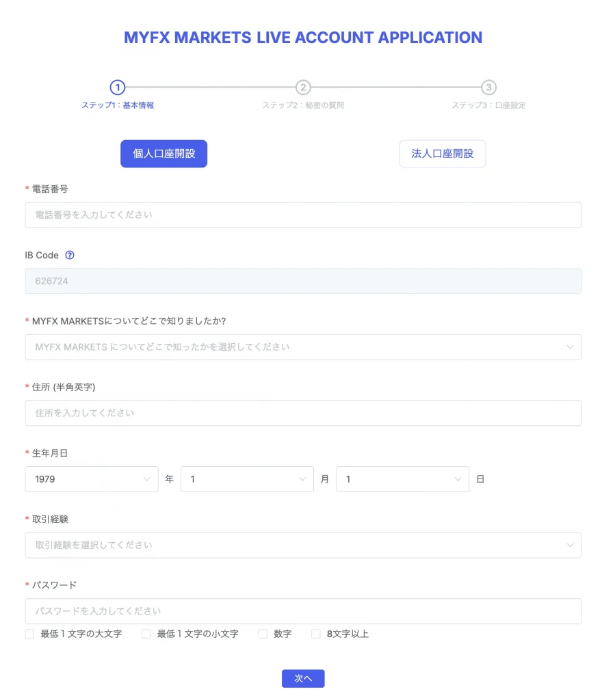Click the 電話番号 field label

[50, 189]
